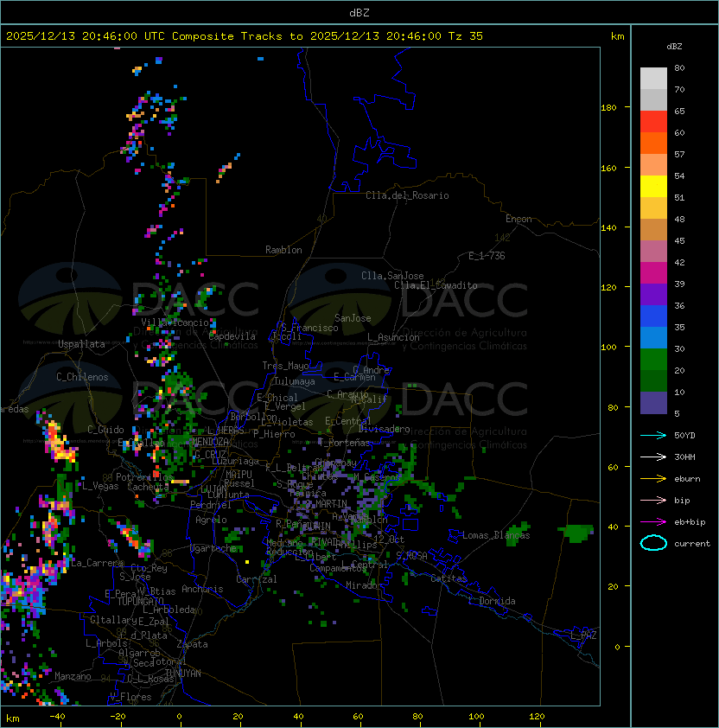Click the 'Tulumaya' map label

tap(295, 381)
